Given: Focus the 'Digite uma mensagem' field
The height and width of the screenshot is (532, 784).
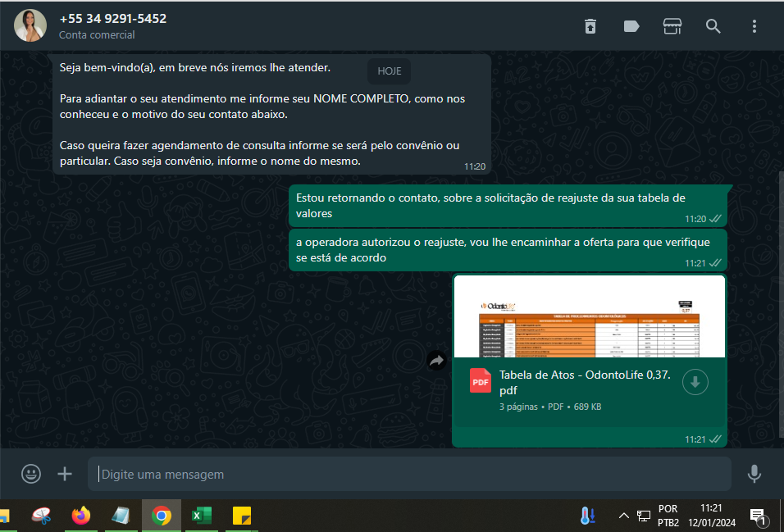Looking at the screenshot, I should pyautogui.click(x=409, y=474).
